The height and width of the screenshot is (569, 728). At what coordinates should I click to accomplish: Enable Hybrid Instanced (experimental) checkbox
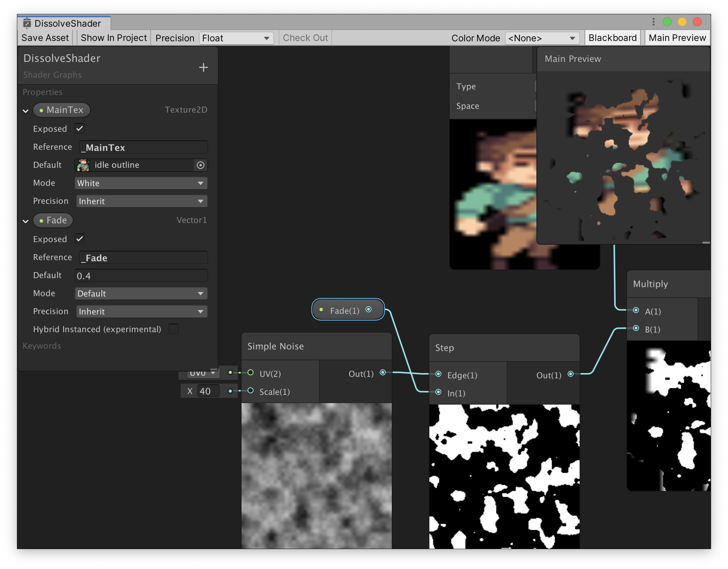[x=174, y=329]
